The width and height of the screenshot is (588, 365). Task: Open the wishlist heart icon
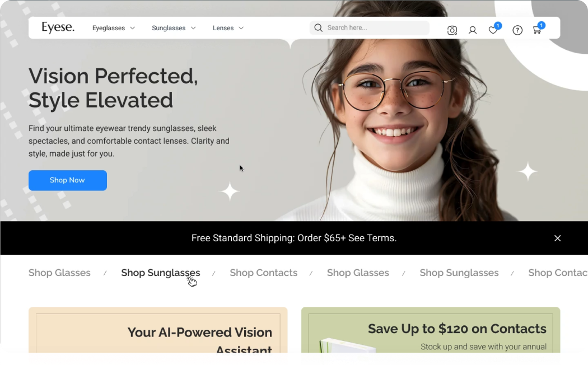[493, 30]
